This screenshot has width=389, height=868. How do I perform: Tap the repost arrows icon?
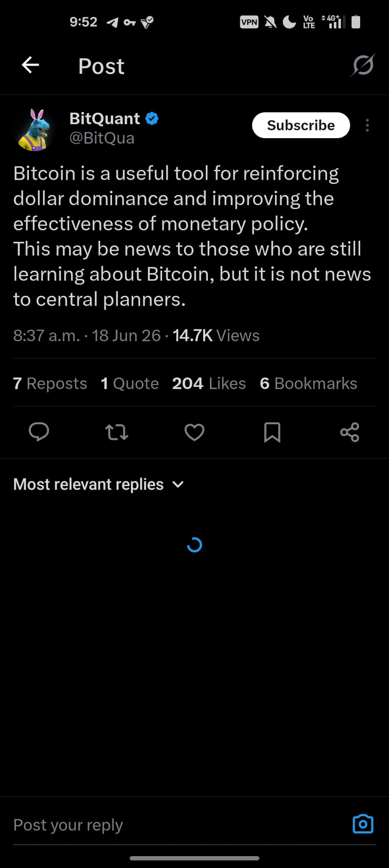click(x=117, y=432)
